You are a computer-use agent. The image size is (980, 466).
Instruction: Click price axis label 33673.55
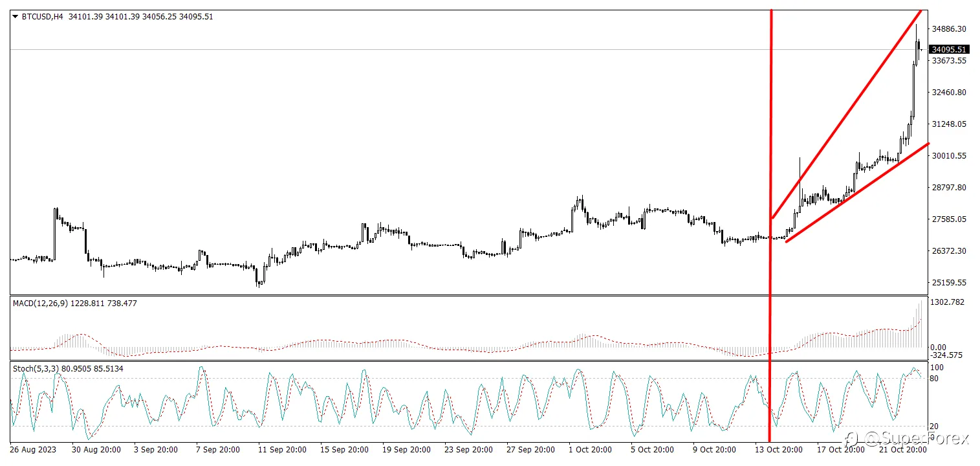[x=949, y=61]
